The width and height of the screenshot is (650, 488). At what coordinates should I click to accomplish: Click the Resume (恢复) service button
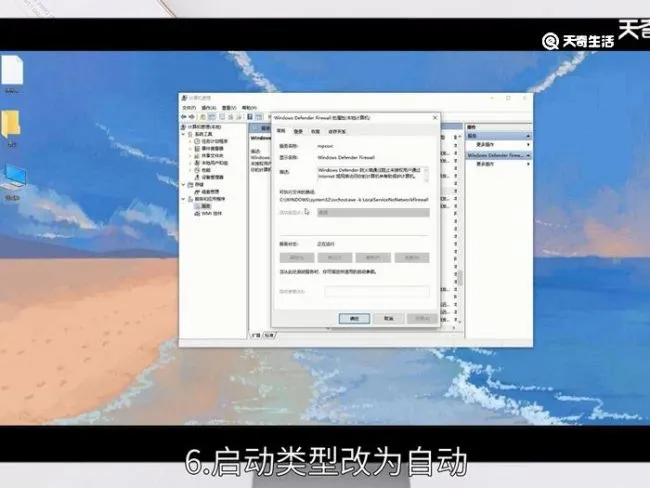pos(412,258)
